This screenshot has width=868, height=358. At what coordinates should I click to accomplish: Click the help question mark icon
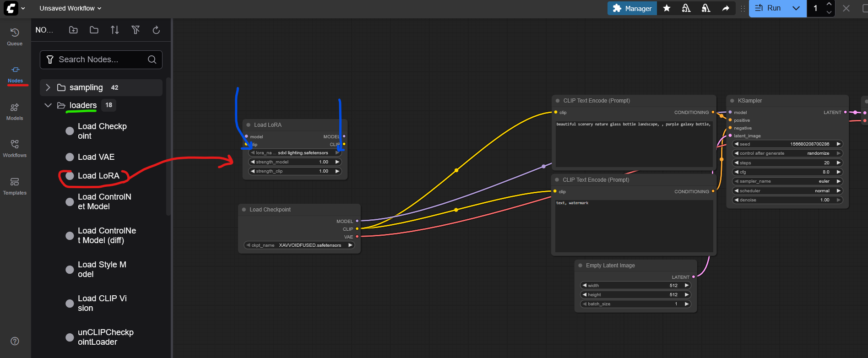click(x=15, y=341)
